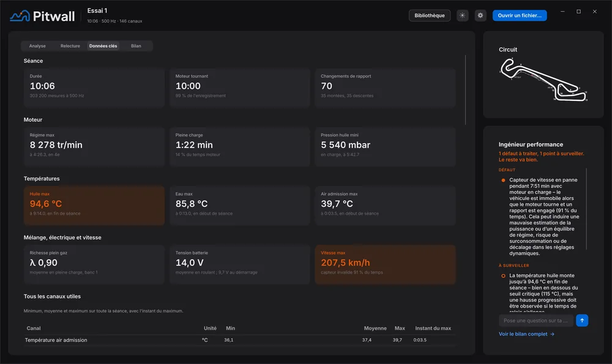Click the Huile max 94,6 °C card

94,206
